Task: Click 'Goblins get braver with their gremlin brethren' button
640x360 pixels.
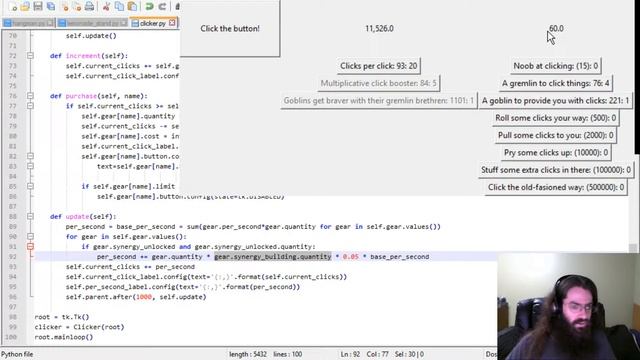Action: (379, 100)
